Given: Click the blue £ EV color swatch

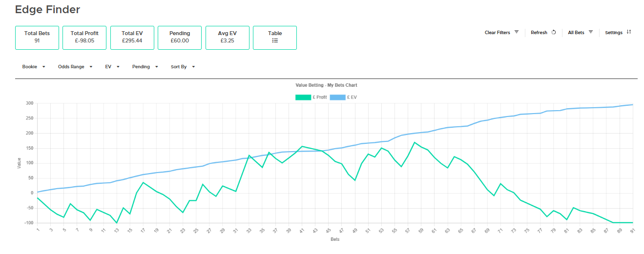Looking at the screenshot, I should coord(337,98).
